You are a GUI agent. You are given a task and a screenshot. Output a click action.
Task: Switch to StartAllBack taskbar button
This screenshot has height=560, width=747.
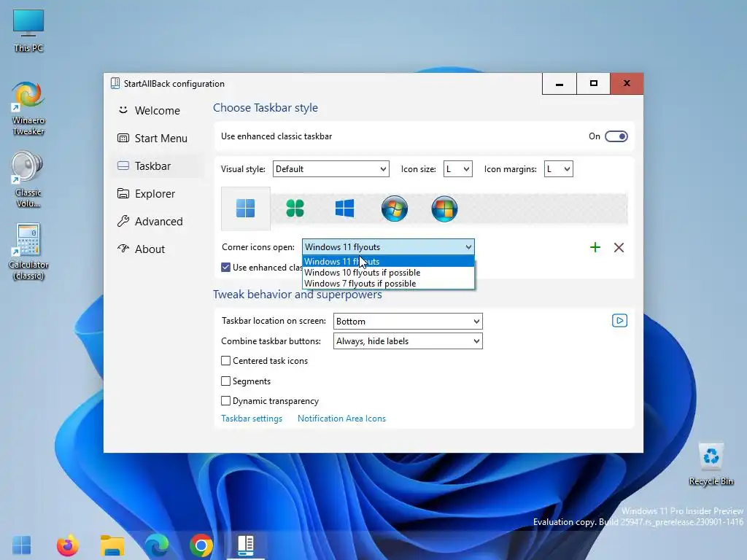pos(246,545)
